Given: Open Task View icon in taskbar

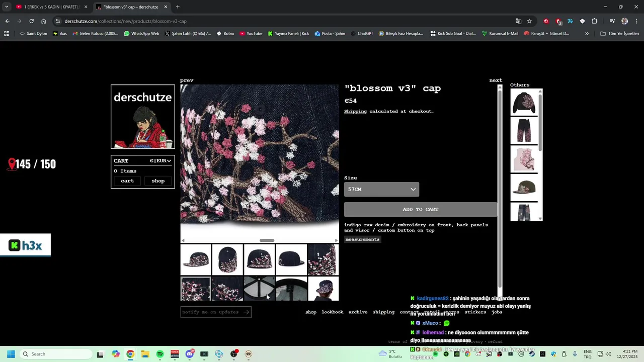Looking at the screenshot, I should (100, 354).
